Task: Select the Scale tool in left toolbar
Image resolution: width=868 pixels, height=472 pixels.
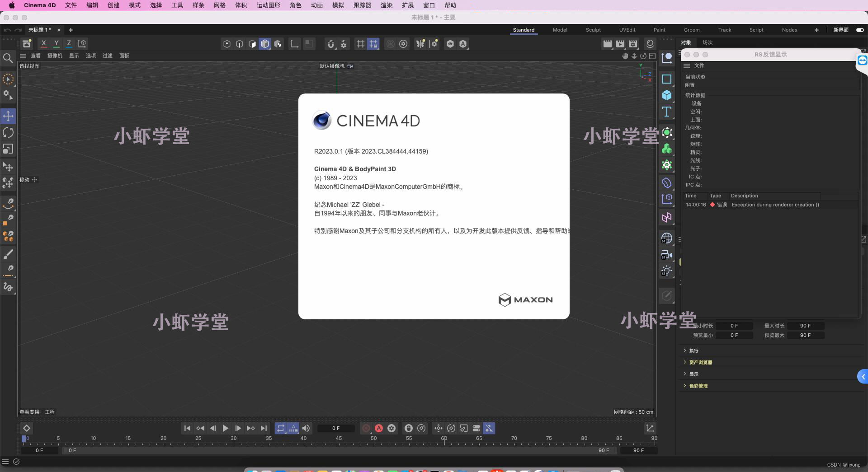Action: tap(8, 149)
